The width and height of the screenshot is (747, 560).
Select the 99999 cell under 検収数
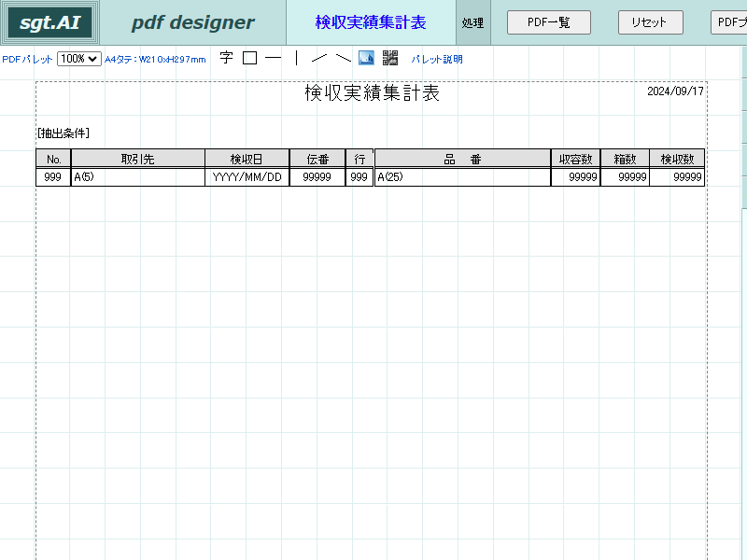pos(677,177)
